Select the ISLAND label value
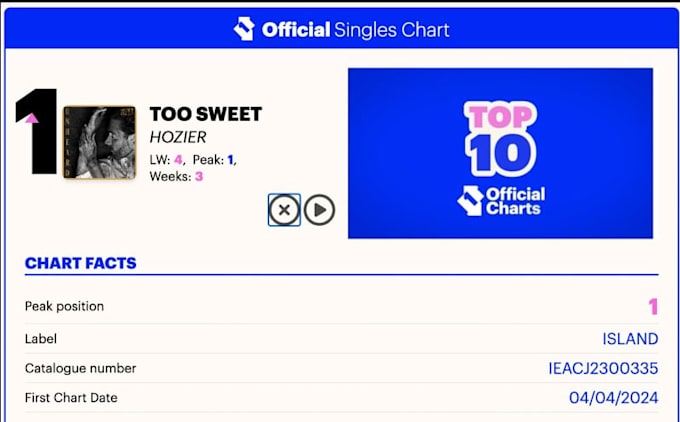The image size is (680, 422). (630, 339)
